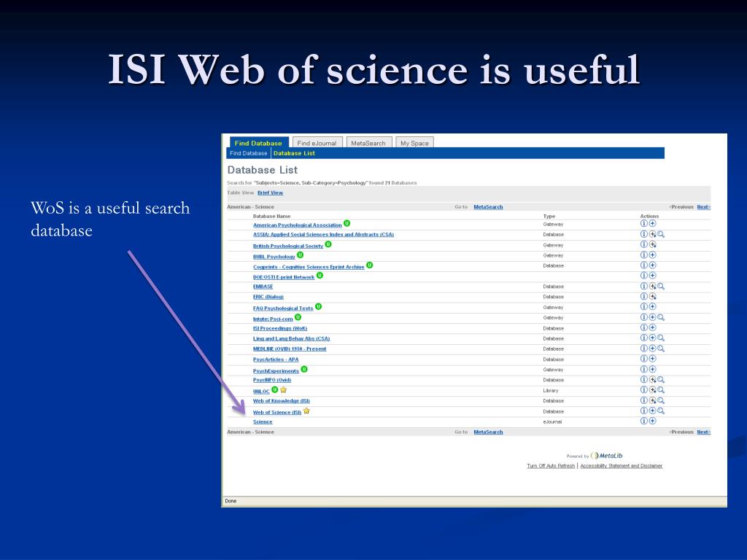The width and height of the screenshot is (747, 560).
Task: Open the PsychExperiments link
Action: coord(276,371)
